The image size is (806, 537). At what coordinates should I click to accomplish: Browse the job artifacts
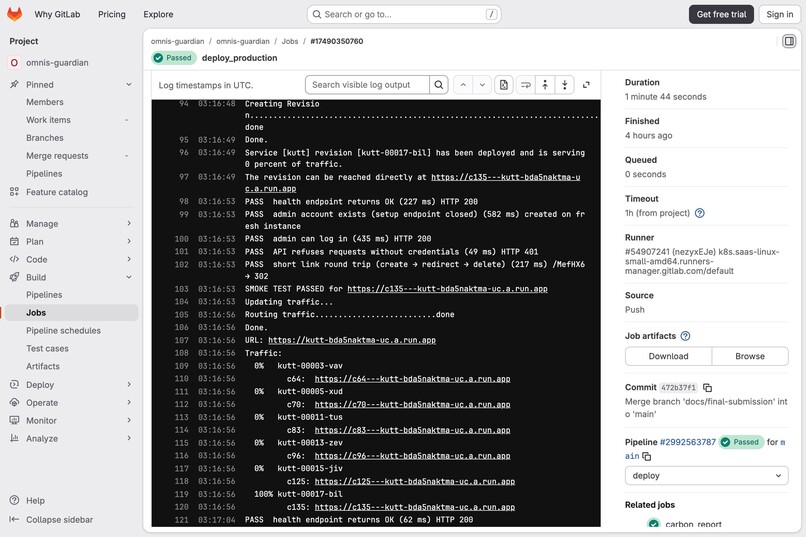(x=750, y=356)
